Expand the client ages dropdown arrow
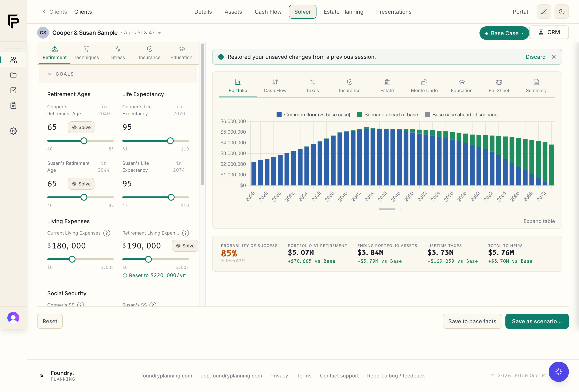The height and width of the screenshot is (392, 579). [159, 33]
